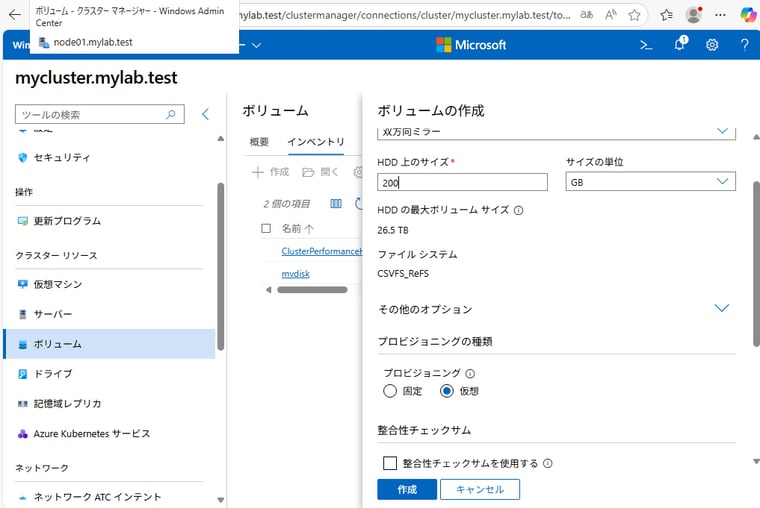Open 仮想マシン in sidebar
Image resolution: width=760 pixels, height=508 pixels.
[57, 284]
